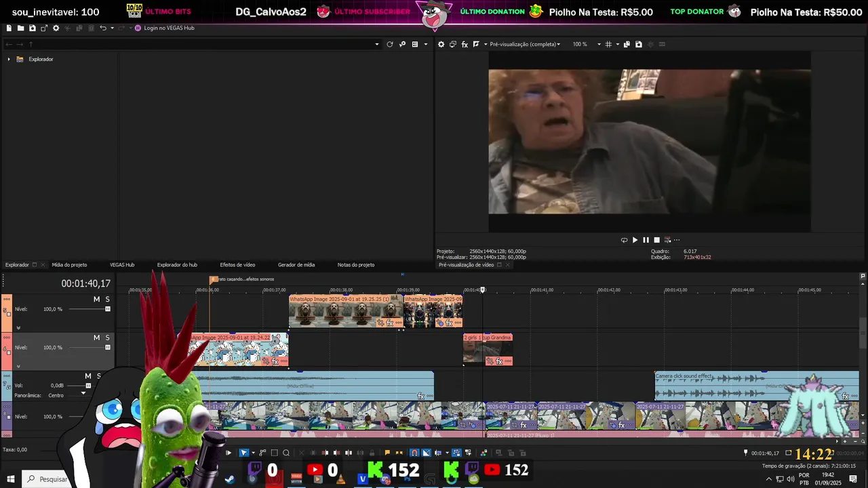Click the orange timeline marker flag
Viewport: 868px width, 488px height.
point(214,279)
